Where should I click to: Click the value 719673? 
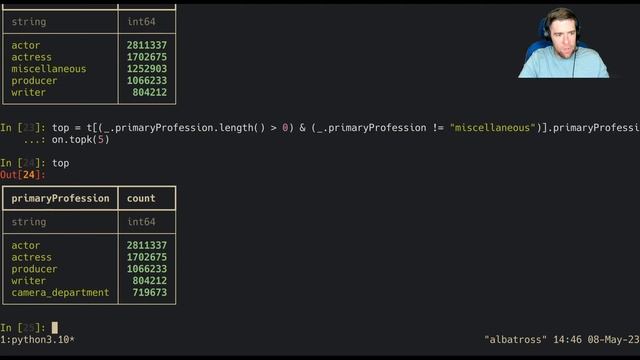click(x=149, y=293)
